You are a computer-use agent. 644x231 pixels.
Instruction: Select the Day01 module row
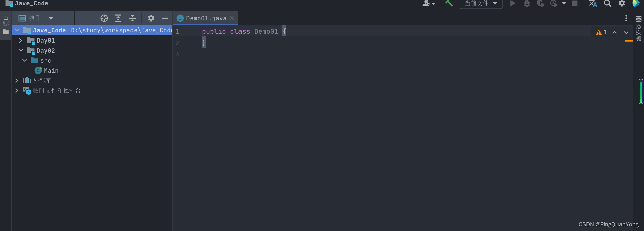[92, 41]
